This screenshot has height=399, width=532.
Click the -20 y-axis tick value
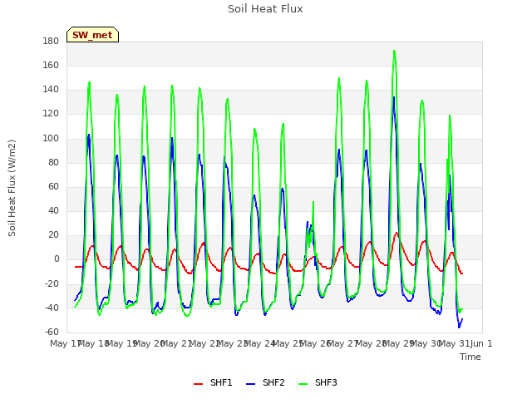(52, 283)
